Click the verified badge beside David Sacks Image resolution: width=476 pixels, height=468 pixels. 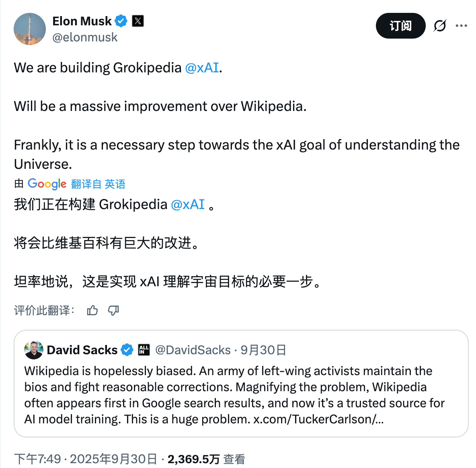pyautogui.click(x=127, y=350)
